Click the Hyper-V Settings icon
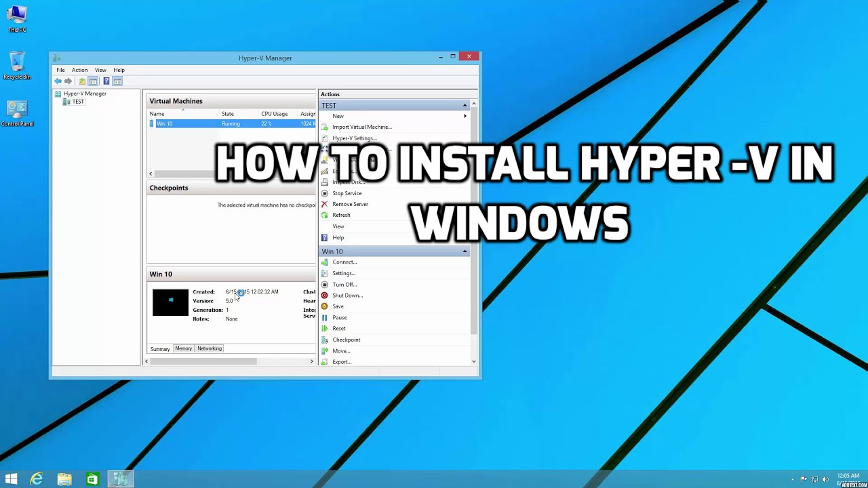 coord(325,138)
